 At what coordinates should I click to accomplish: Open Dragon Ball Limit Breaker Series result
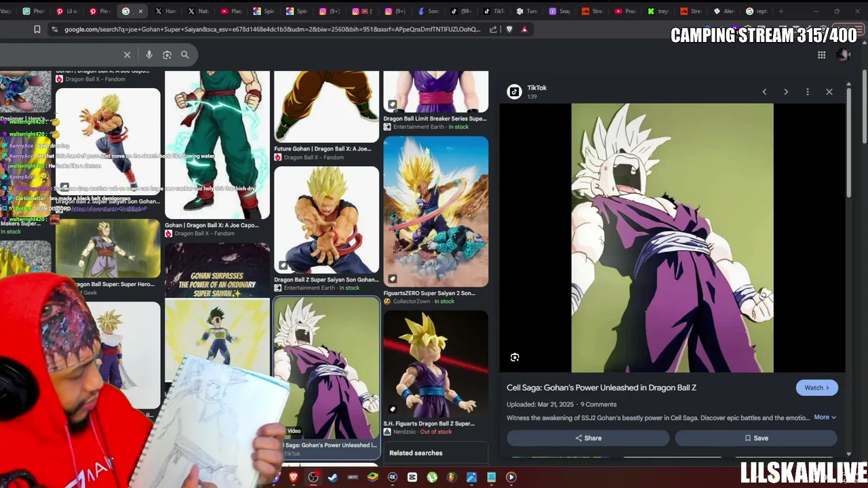point(435,100)
